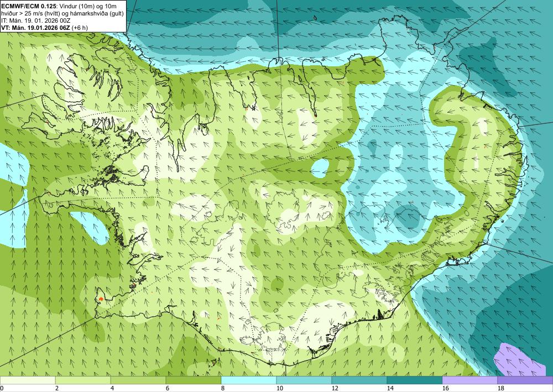
Task: Click the orange marker on the southwest peninsula
Action: tap(101, 299)
